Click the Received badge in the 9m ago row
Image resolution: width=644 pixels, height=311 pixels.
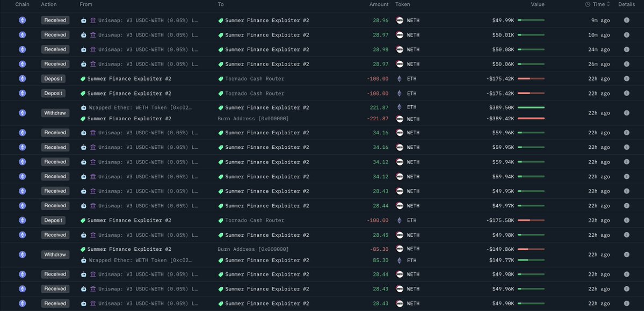click(x=55, y=20)
